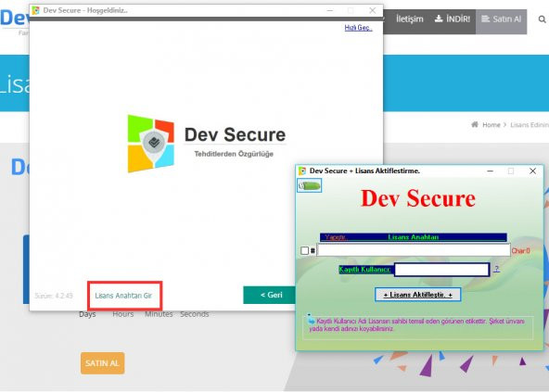Screen dimensions: 549x392
Task: Click the Yapıştır paste link
Action: click(336, 237)
